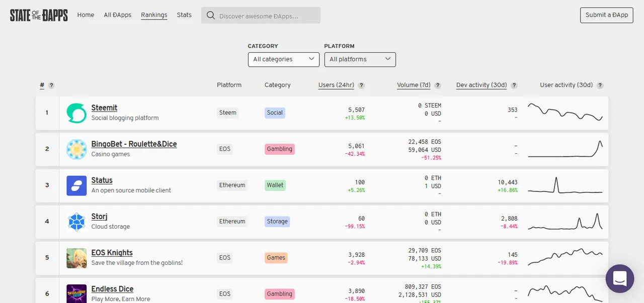Click Steemit's 5,507 users value
Viewport: 644px width, 303px height.
(x=356, y=110)
